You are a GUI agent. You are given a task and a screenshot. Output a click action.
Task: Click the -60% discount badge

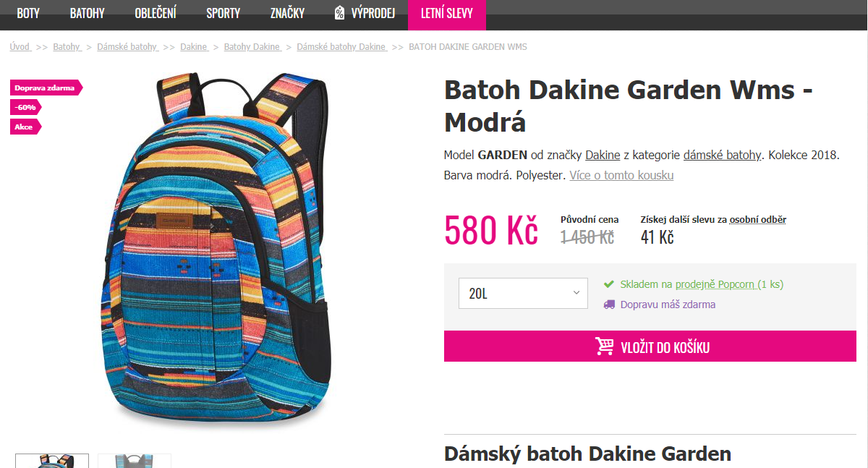26,107
